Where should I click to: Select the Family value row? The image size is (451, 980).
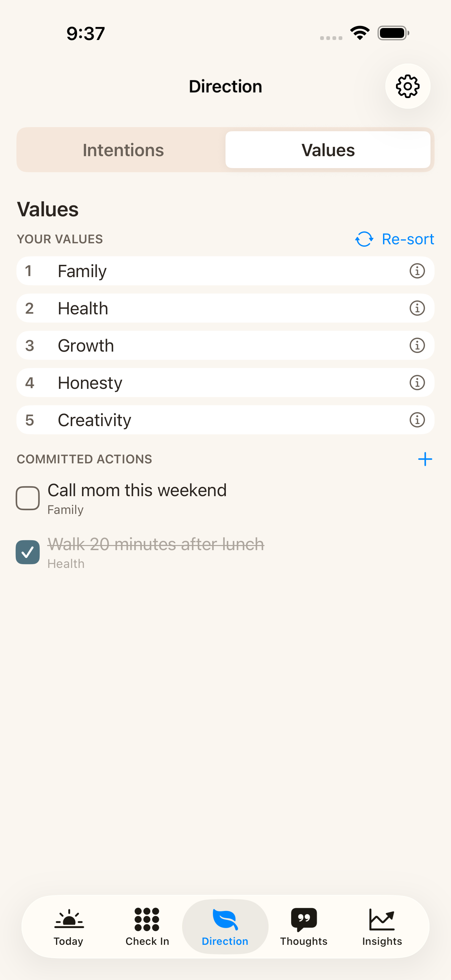coord(225,271)
